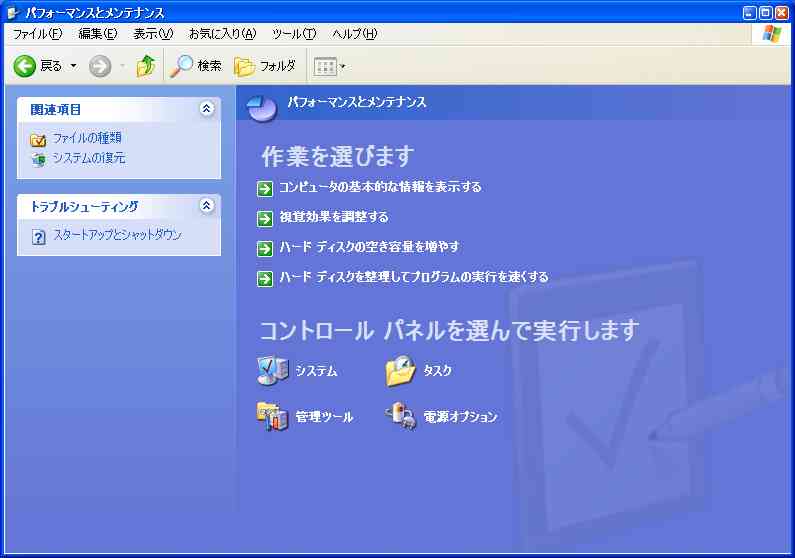Select ハード ディスクを整理して task link
This screenshot has height=558, width=795.
(414, 277)
